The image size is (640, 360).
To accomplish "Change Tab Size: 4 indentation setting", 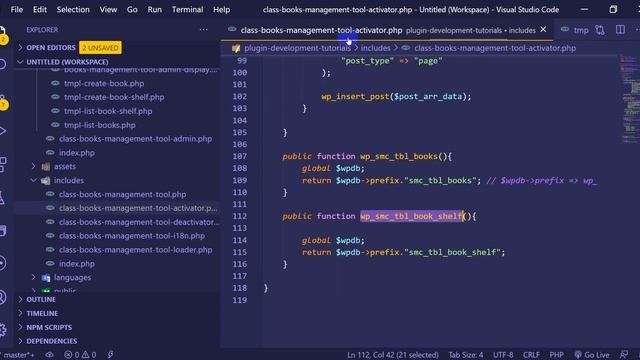I will tap(466, 355).
